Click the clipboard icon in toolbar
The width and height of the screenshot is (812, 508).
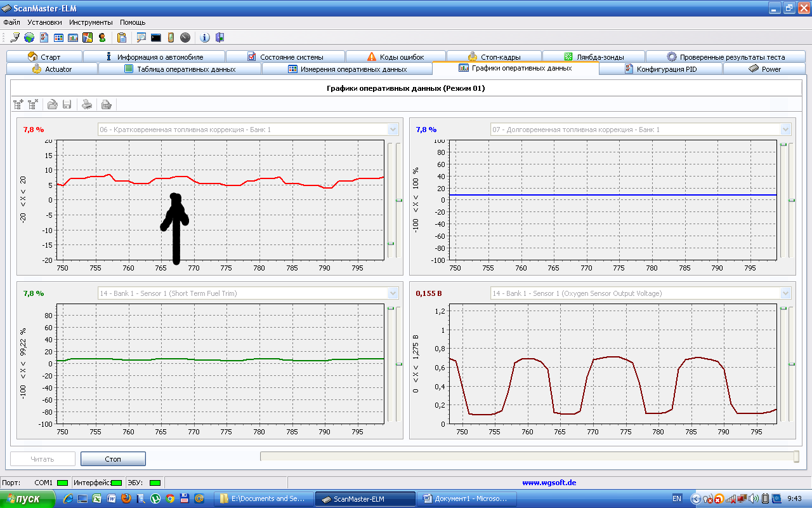(x=122, y=37)
